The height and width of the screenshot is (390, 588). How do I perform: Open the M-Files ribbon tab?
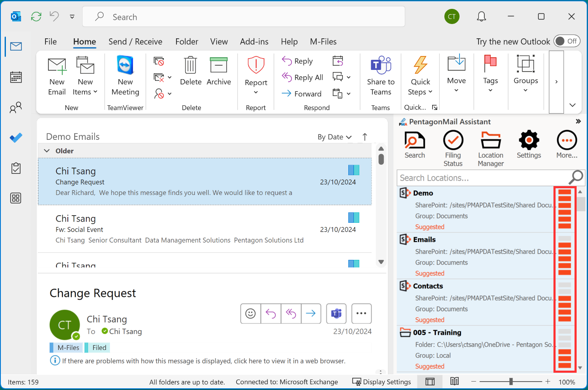click(x=323, y=42)
